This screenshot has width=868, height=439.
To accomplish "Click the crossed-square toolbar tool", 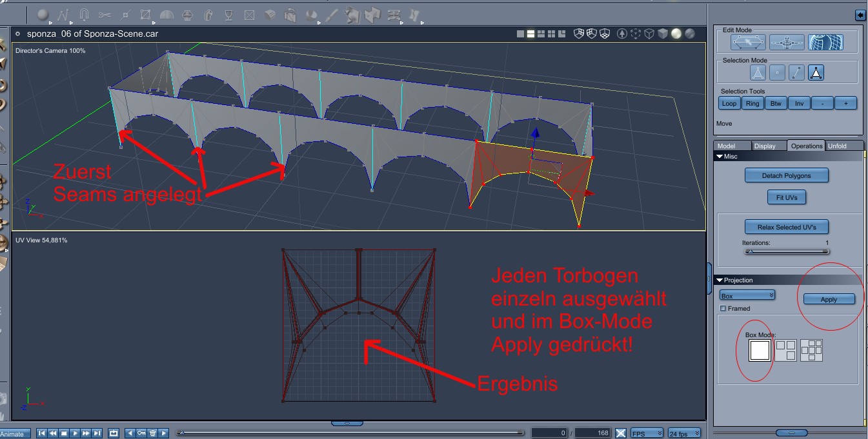I will tap(250, 14).
